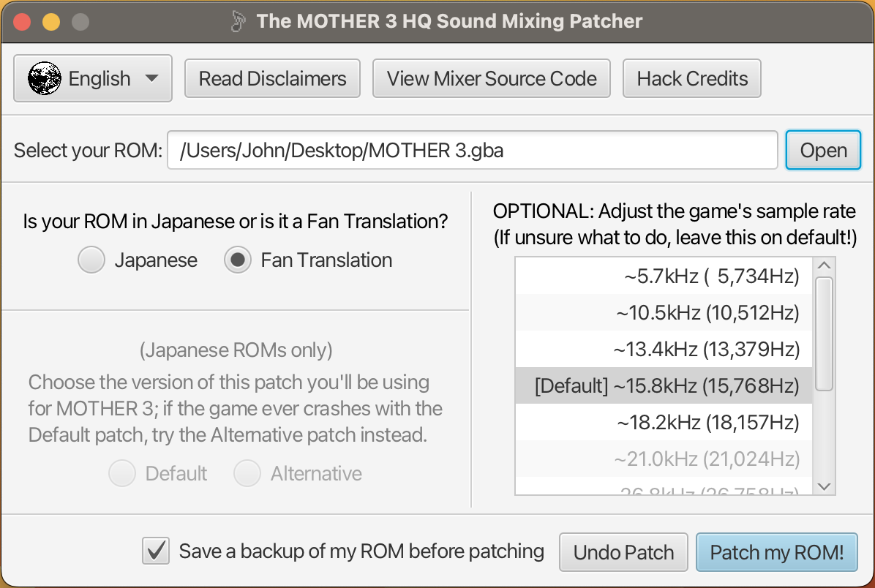875x588 pixels.
Task: Minimize the window with yellow button
Action: pos(51,22)
